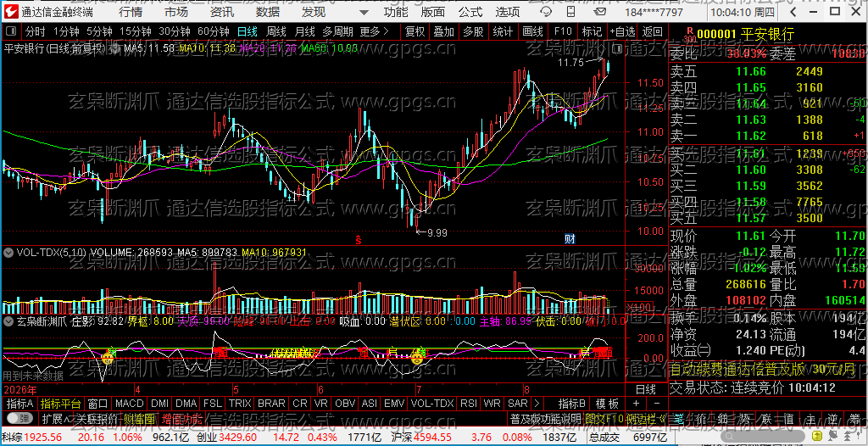Select the OBV indicator tab
Screen dimensions: 868x446
pyautogui.click(x=345, y=404)
